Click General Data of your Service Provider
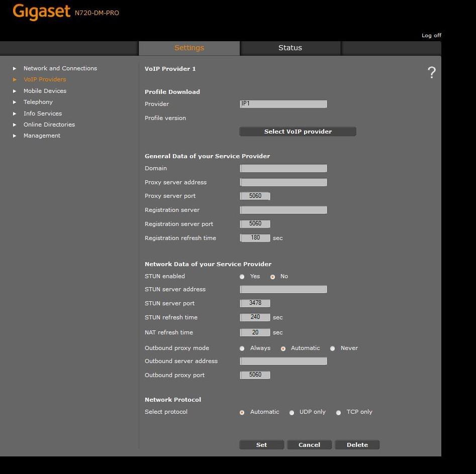 coord(208,156)
